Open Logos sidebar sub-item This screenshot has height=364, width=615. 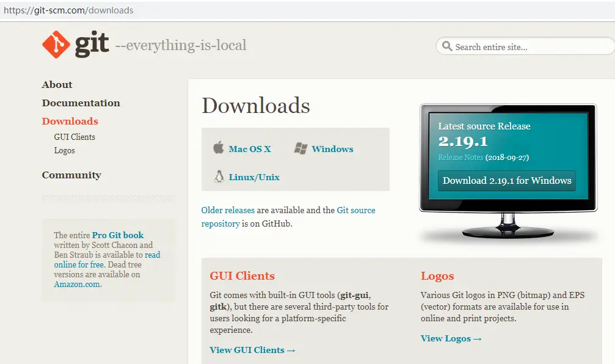click(64, 151)
